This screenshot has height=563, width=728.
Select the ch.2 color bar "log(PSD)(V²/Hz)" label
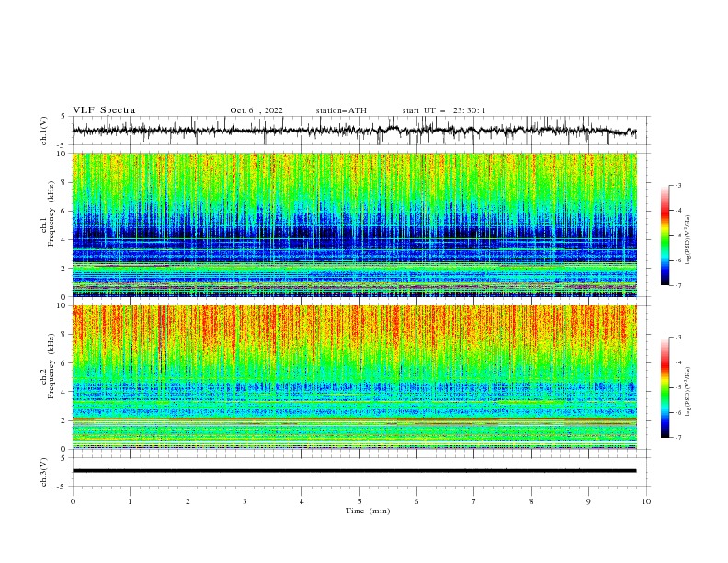688,392
